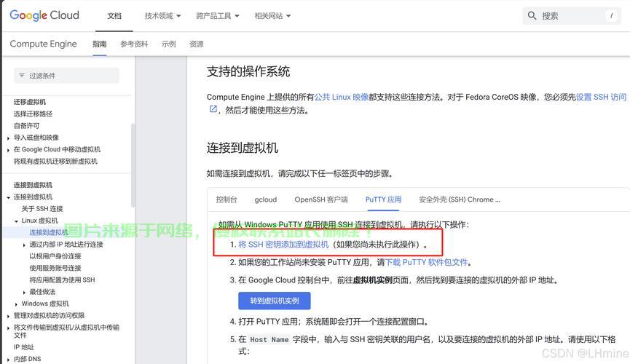Image resolution: width=630 pixels, height=364 pixels.
Task: Select the 安全外壳 (SSH) Chrome tab
Action: 460,199
